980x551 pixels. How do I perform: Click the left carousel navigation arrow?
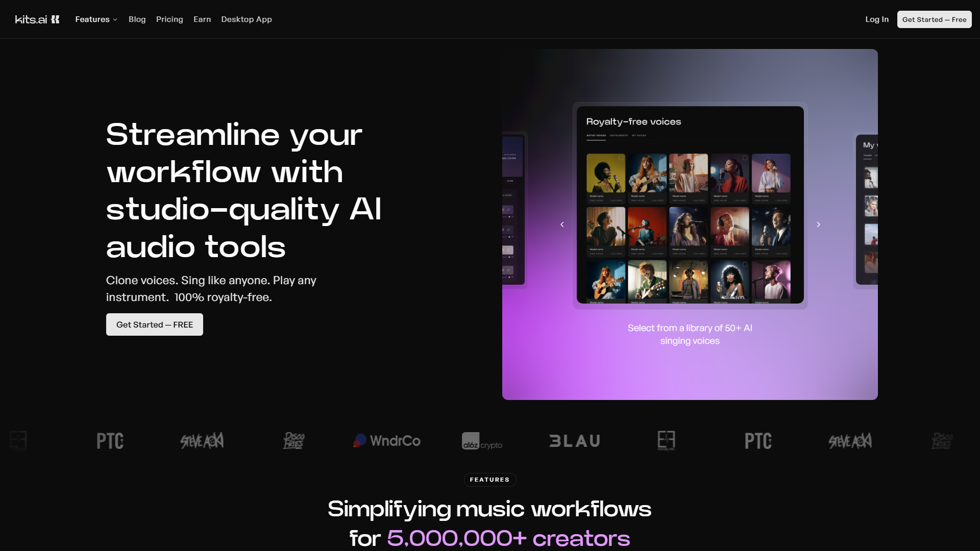pos(561,224)
